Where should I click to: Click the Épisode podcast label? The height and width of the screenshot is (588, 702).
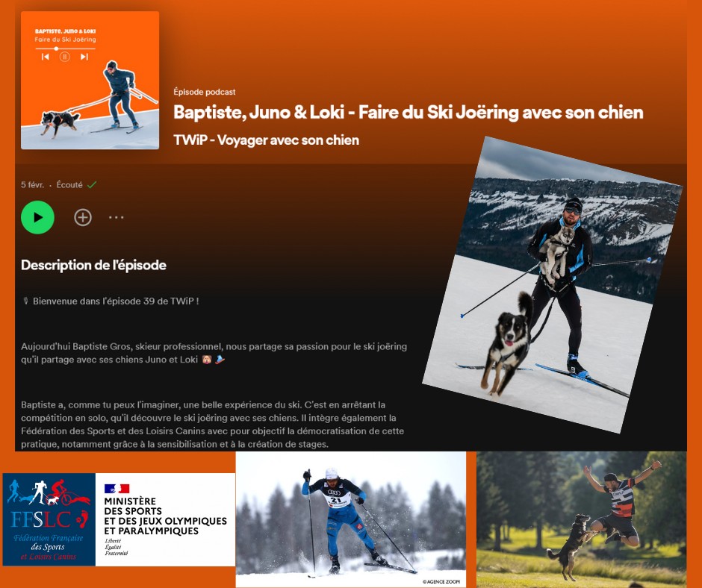point(205,93)
